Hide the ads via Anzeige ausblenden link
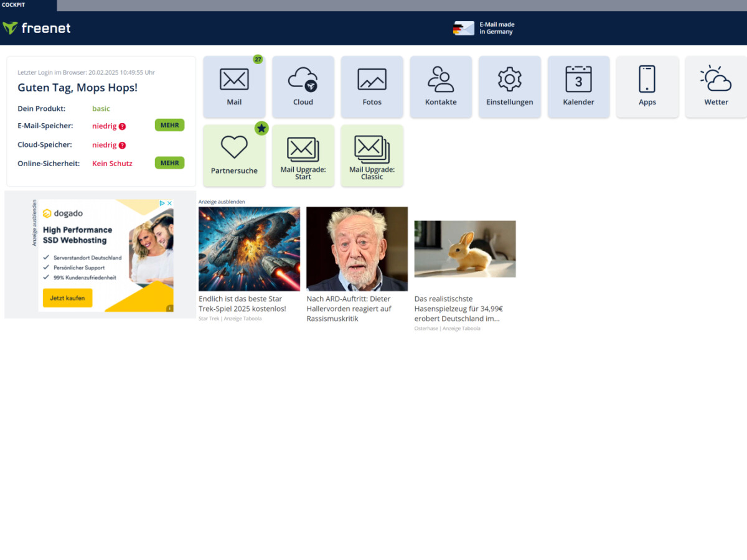Image resolution: width=747 pixels, height=560 pixels. click(x=221, y=202)
